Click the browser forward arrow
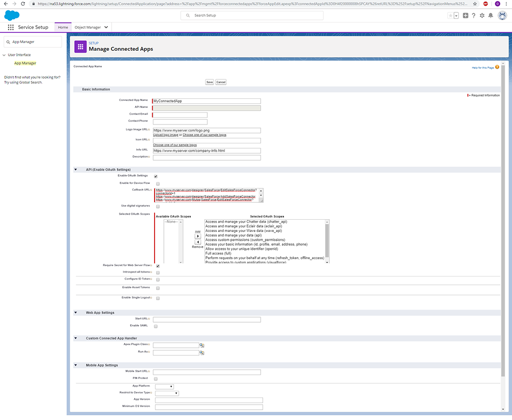Viewport: 512px width, 420px height. [14, 4]
